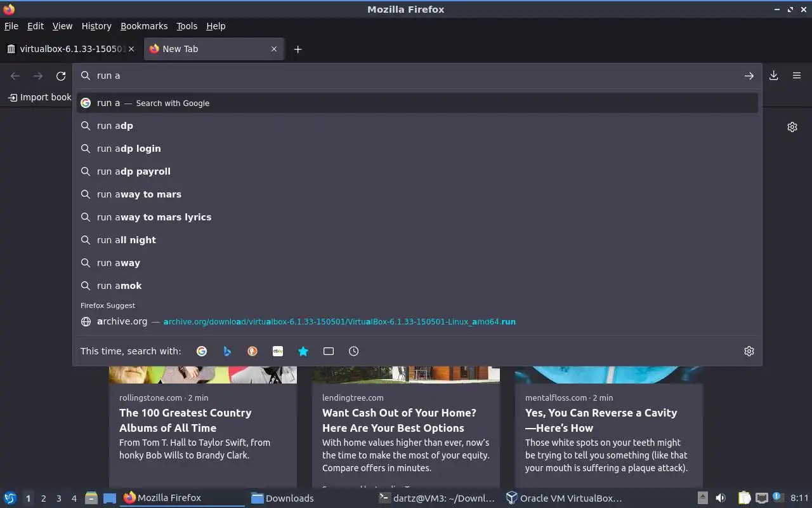812x508 pixels.
Task: Search this time with DuckDuckGo icon
Action: 252,351
